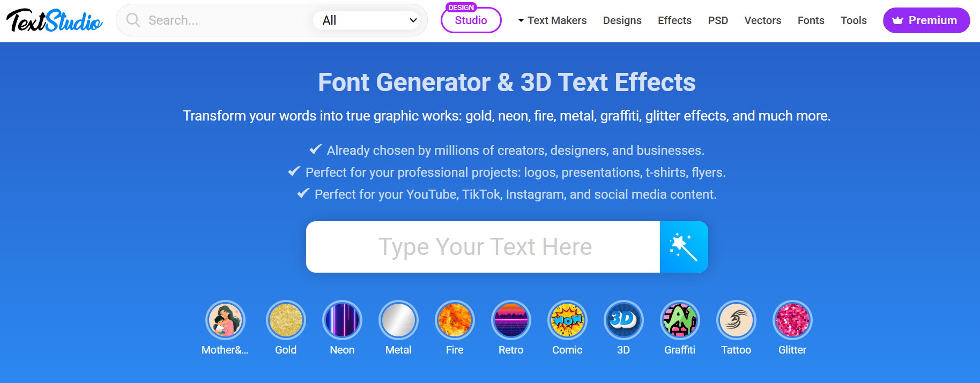Click the Mother&... label text
This screenshot has height=383, width=980.
pos(225,350)
